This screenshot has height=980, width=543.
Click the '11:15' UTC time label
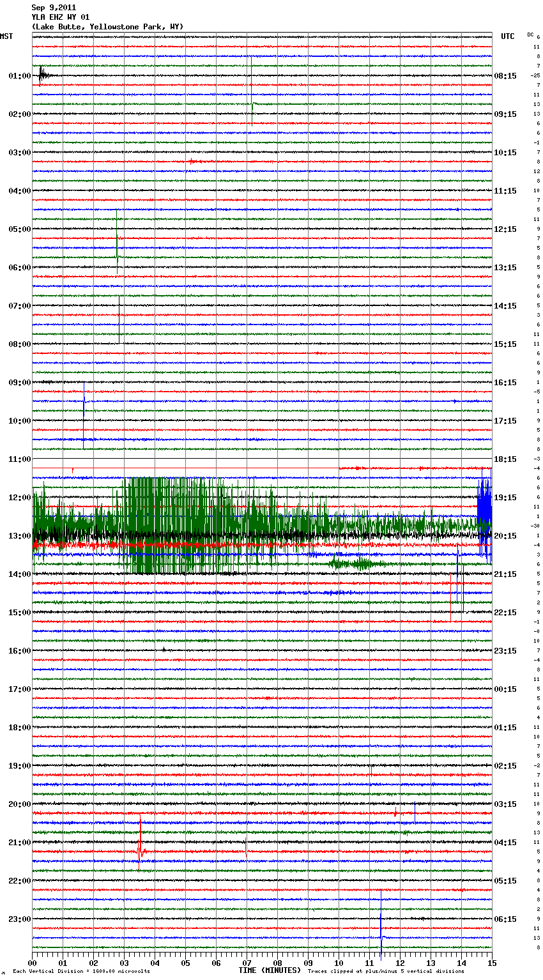tap(505, 191)
